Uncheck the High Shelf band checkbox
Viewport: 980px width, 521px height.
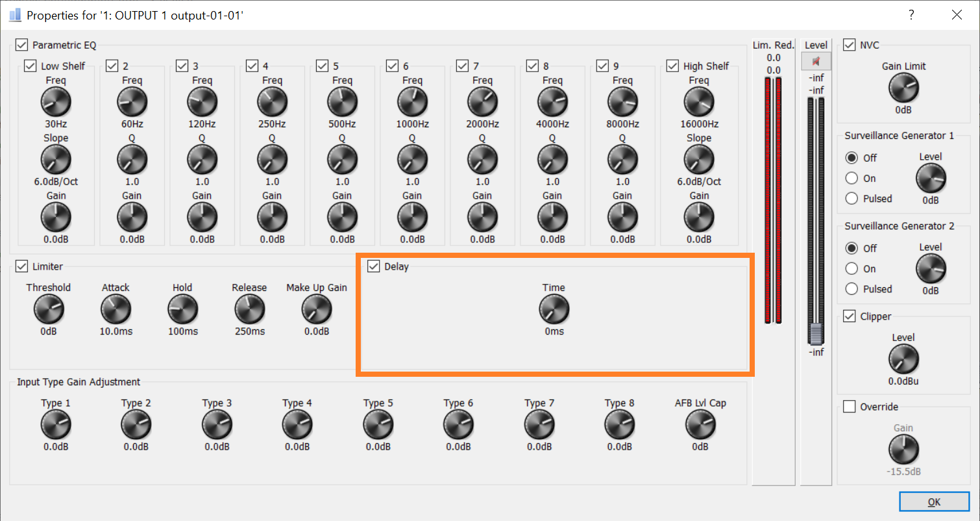pos(672,66)
